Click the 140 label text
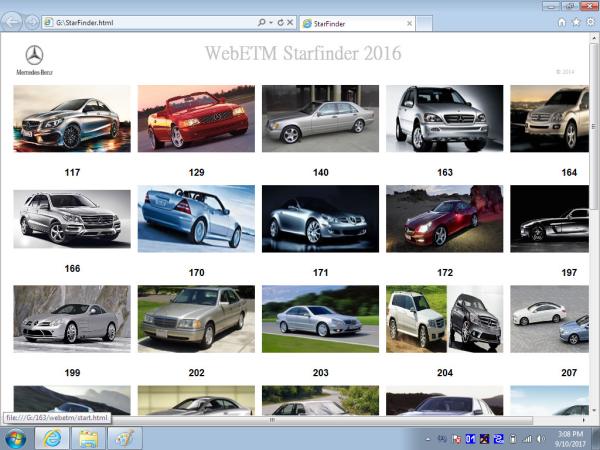 point(321,173)
